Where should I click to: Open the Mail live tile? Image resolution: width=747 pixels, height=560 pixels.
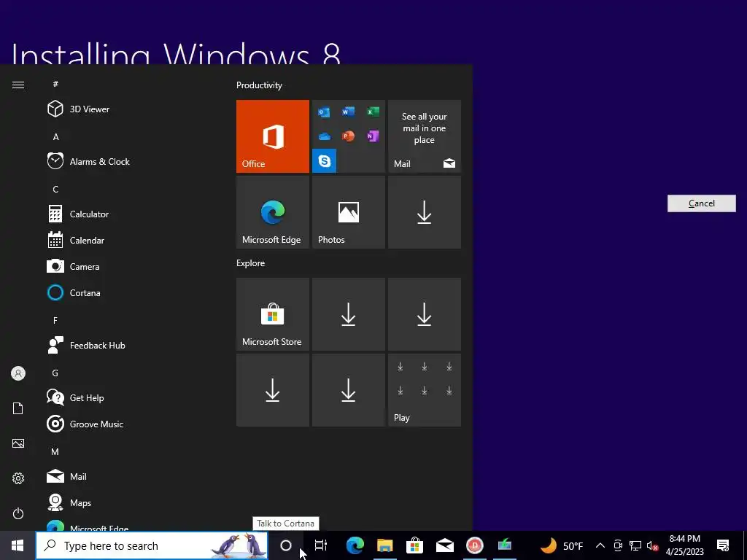pos(425,136)
